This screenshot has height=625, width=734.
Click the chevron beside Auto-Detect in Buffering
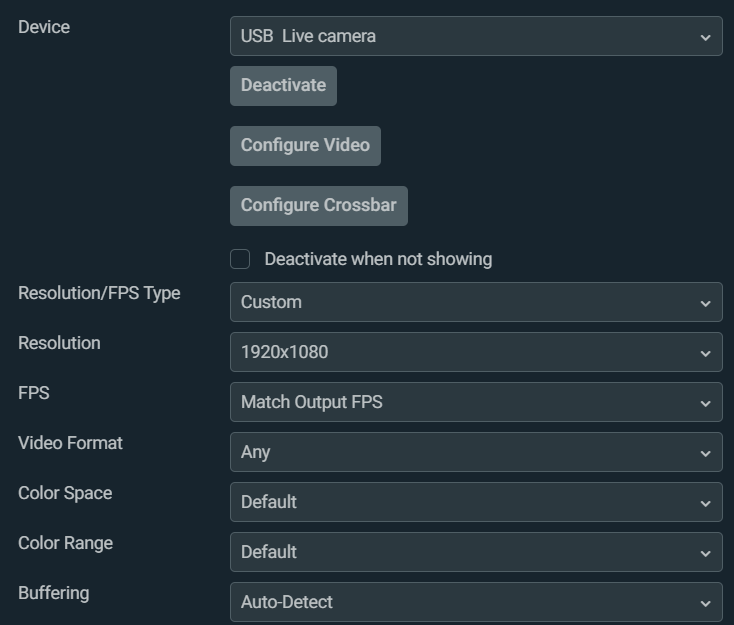(705, 603)
